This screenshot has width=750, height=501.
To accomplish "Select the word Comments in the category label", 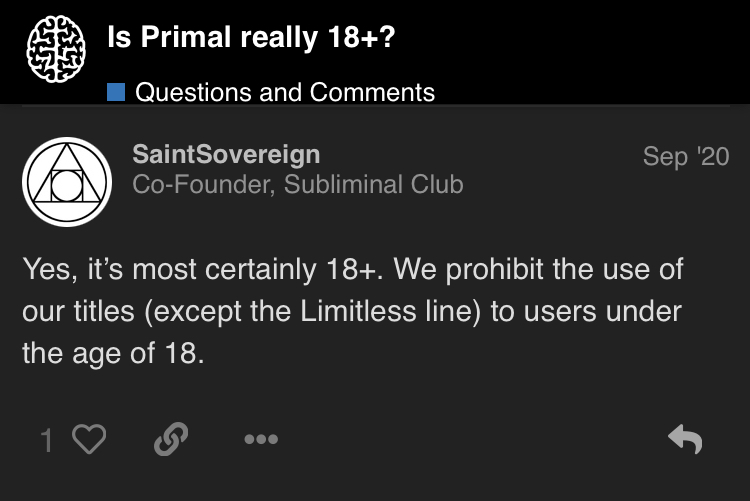I will [x=372, y=92].
